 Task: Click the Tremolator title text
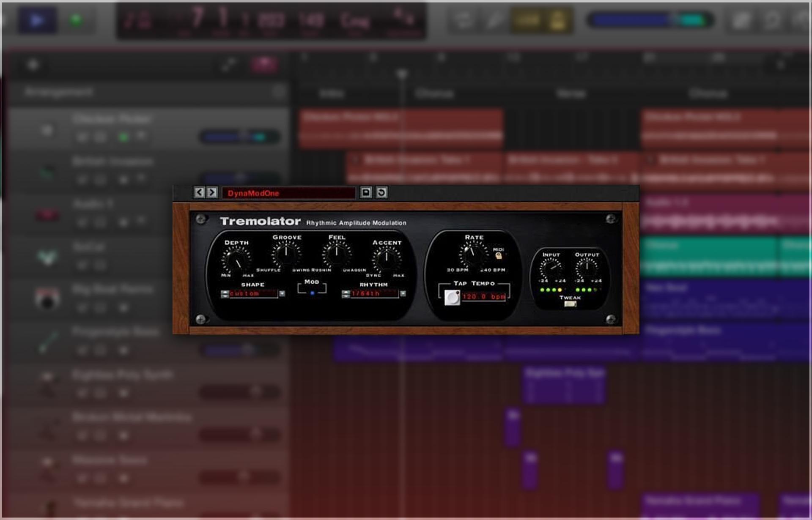(x=260, y=221)
